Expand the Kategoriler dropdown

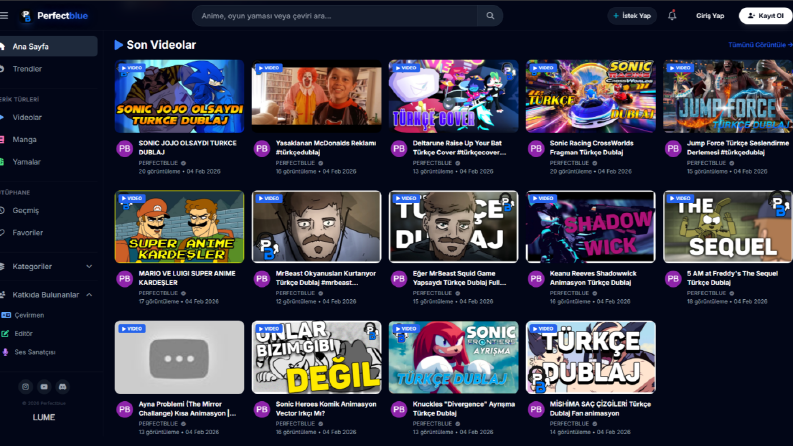coord(49,266)
